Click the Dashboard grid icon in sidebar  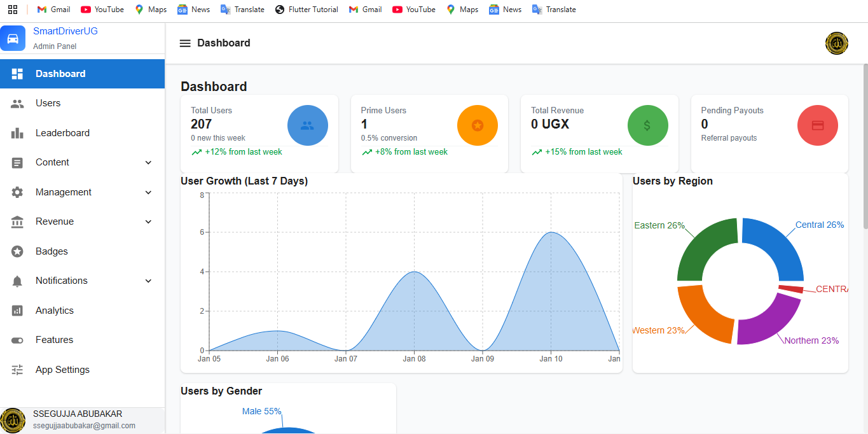pos(17,74)
